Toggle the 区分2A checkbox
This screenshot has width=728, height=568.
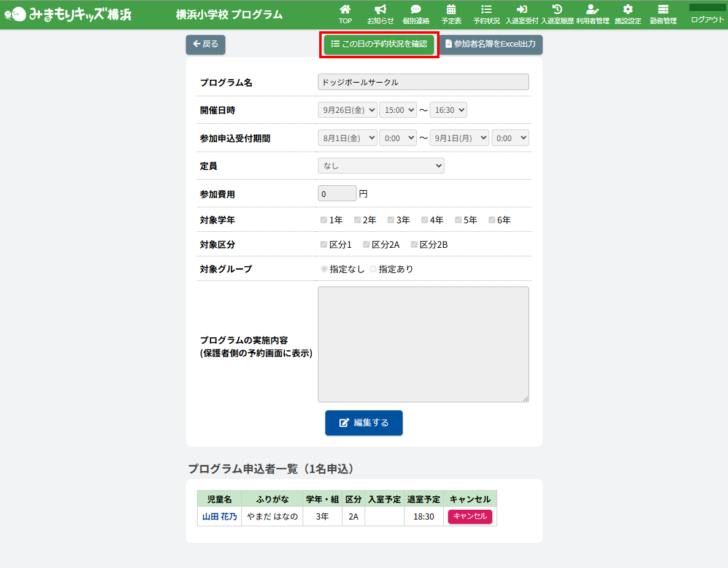click(366, 245)
